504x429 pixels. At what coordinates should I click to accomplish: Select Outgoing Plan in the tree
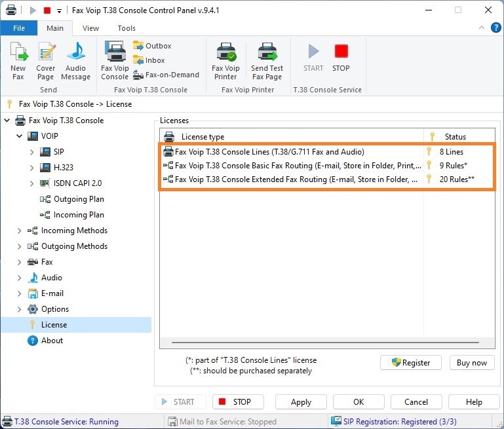click(x=79, y=199)
